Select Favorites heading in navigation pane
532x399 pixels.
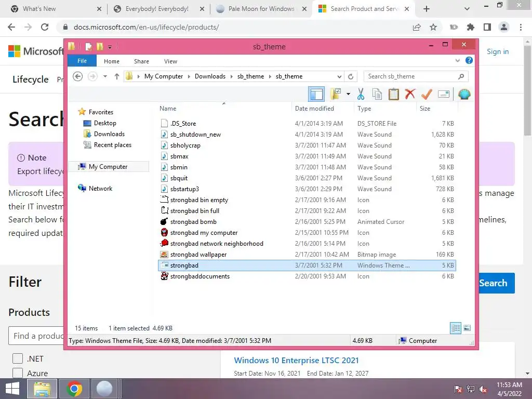(101, 112)
